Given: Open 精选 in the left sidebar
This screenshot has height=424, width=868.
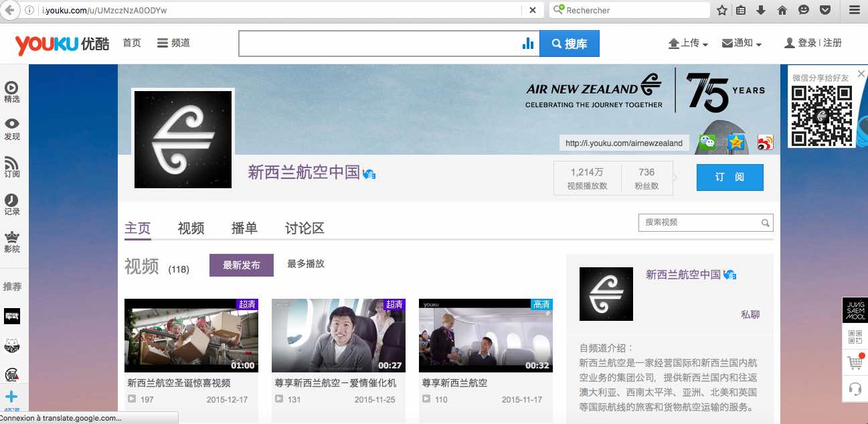Looking at the screenshot, I should [12, 92].
